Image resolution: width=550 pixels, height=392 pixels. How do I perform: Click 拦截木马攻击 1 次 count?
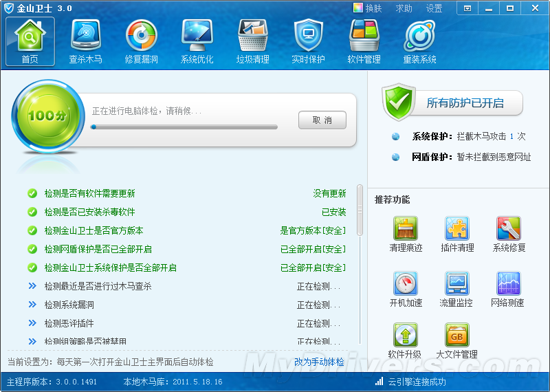pos(491,137)
